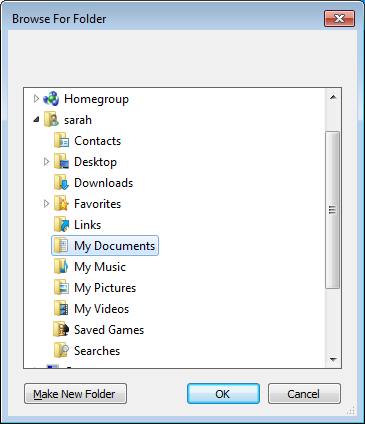Click the Downloads folder icon
Image resolution: width=365 pixels, height=424 pixels.
coord(61,183)
